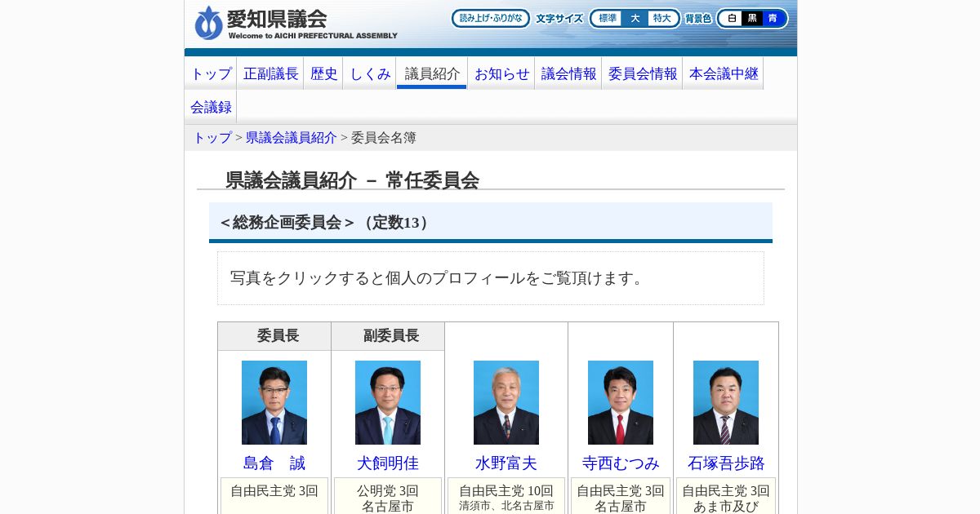This screenshot has height=514, width=980.
Task: Click the 寺西むつみ name link
Action: point(621,463)
